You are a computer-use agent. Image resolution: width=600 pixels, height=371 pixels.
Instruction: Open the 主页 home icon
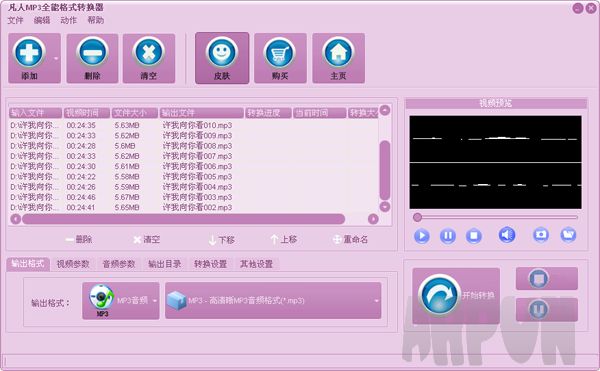(x=338, y=53)
